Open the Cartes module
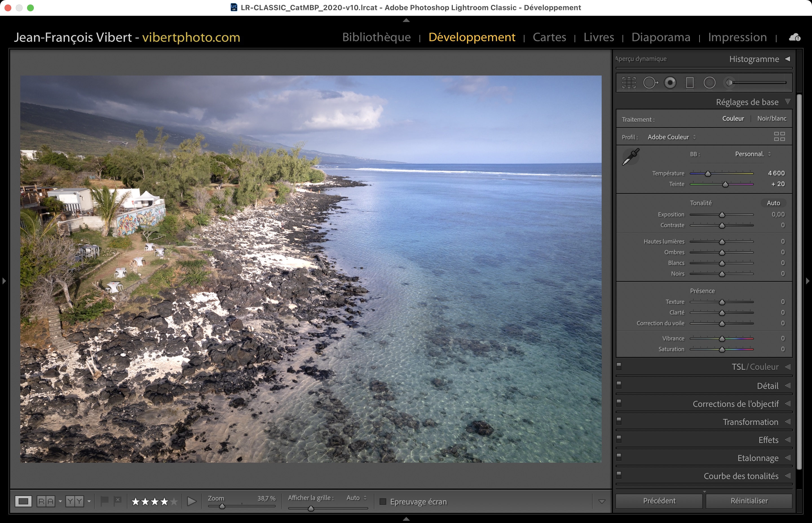The image size is (812, 523). (x=549, y=37)
